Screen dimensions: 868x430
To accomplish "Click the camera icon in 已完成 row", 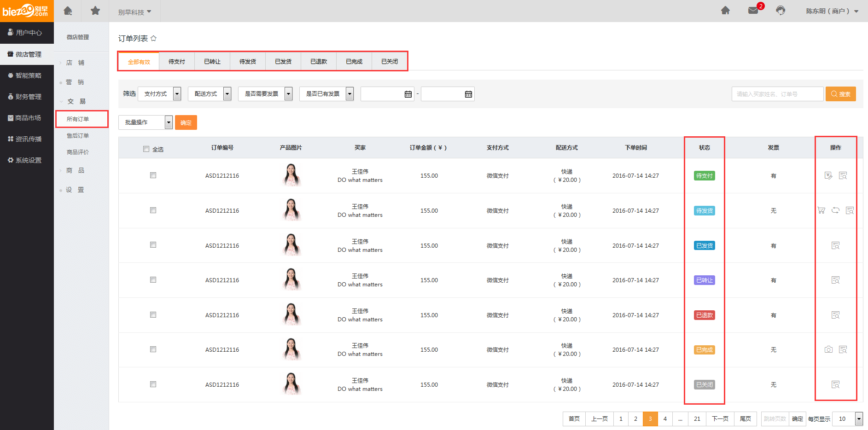I will coord(828,349).
